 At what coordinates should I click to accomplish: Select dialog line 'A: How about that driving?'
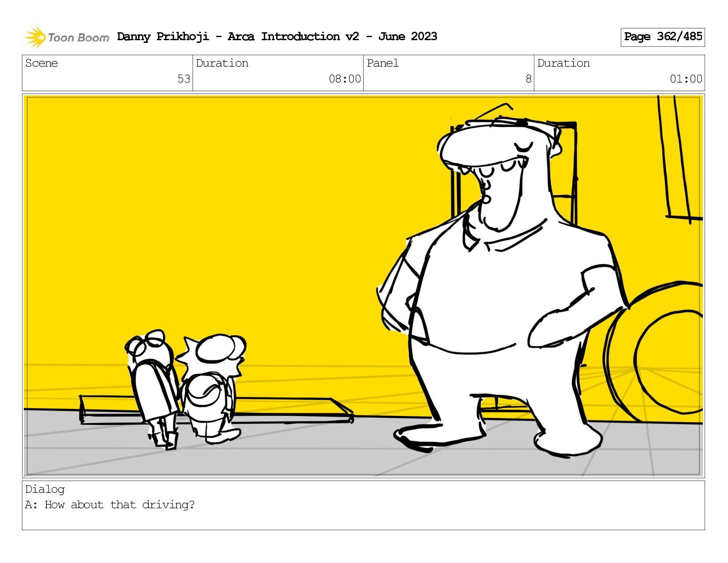(110, 505)
